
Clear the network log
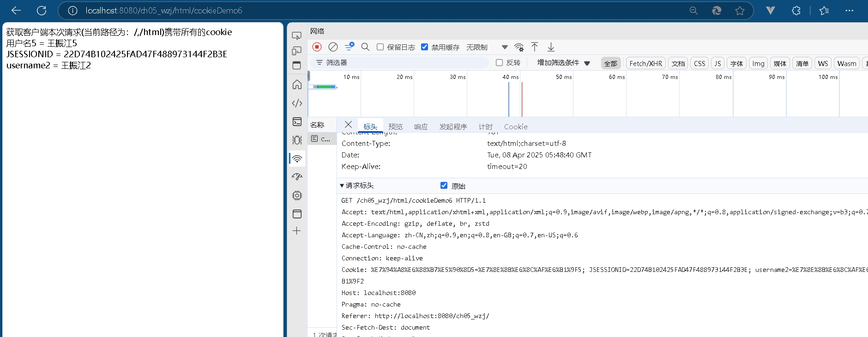333,47
